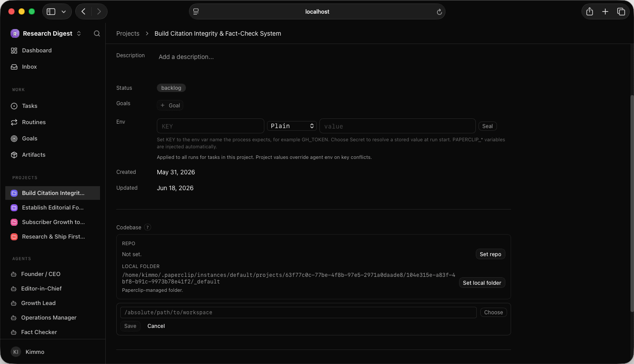Click the Research Digest workspace logo icon
Viewport: 634px width, 364px height.
pos(15,33)
